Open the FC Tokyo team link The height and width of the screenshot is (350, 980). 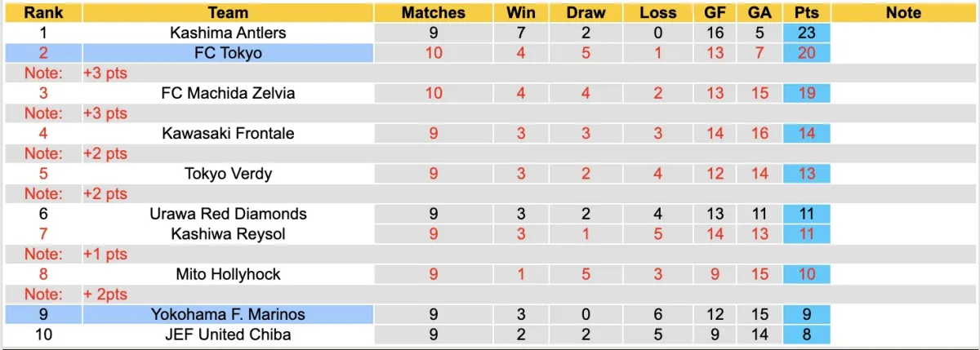[228, 53]
